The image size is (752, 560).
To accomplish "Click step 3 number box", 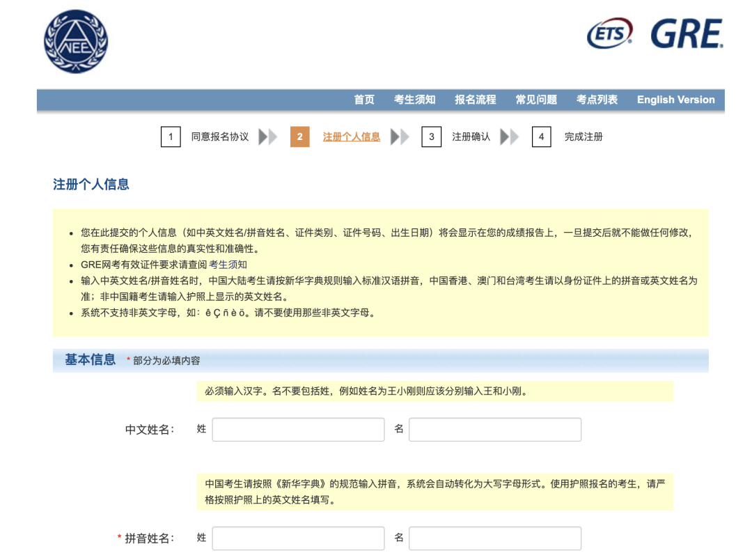I will 432,137.
